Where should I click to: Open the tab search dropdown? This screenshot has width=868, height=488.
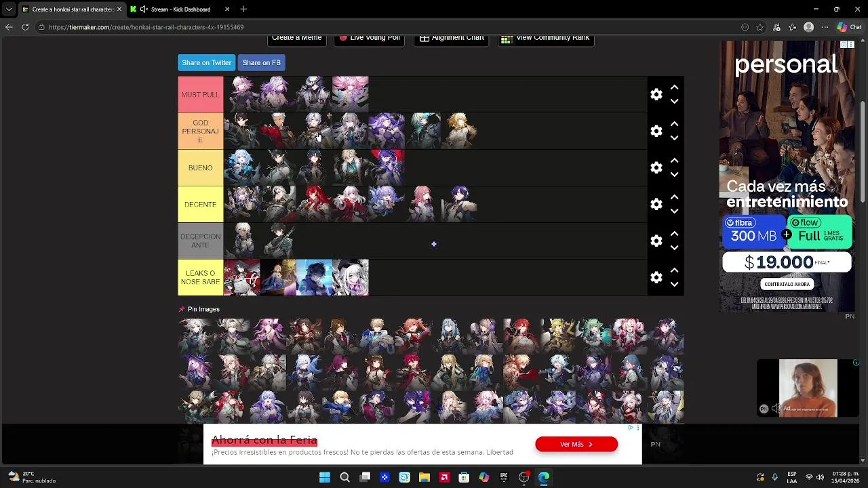pyautogui.click(x=8, y=9)
